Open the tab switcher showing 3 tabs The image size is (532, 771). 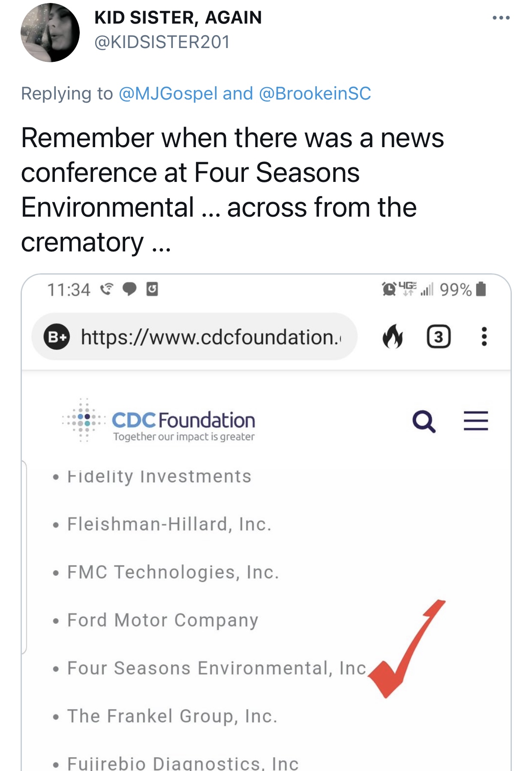439,337
